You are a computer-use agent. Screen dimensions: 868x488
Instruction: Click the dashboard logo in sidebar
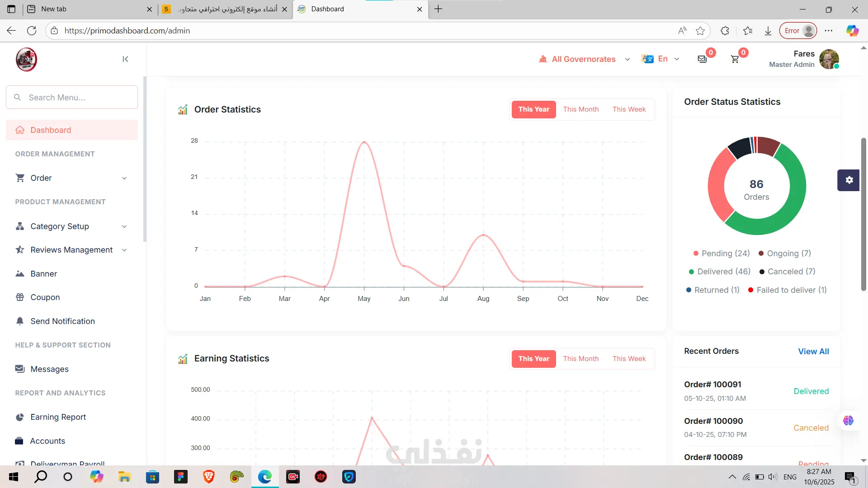pyautogui.click(x=26, y=59)
